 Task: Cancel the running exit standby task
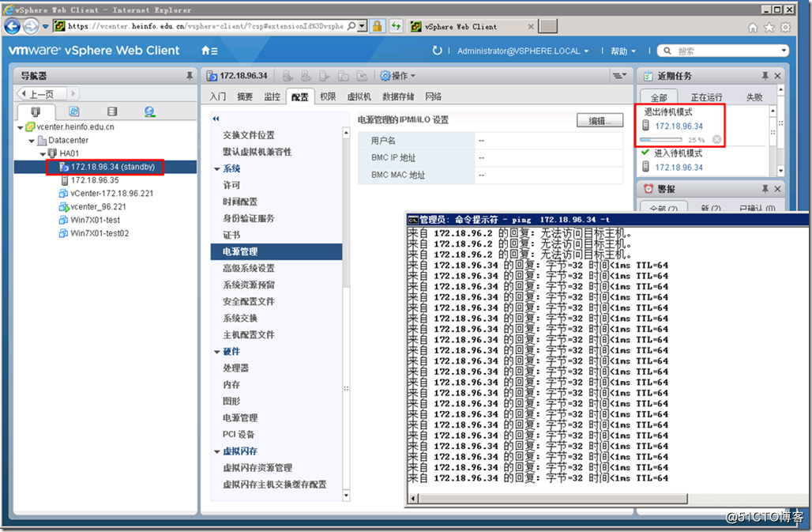(716, 140)
